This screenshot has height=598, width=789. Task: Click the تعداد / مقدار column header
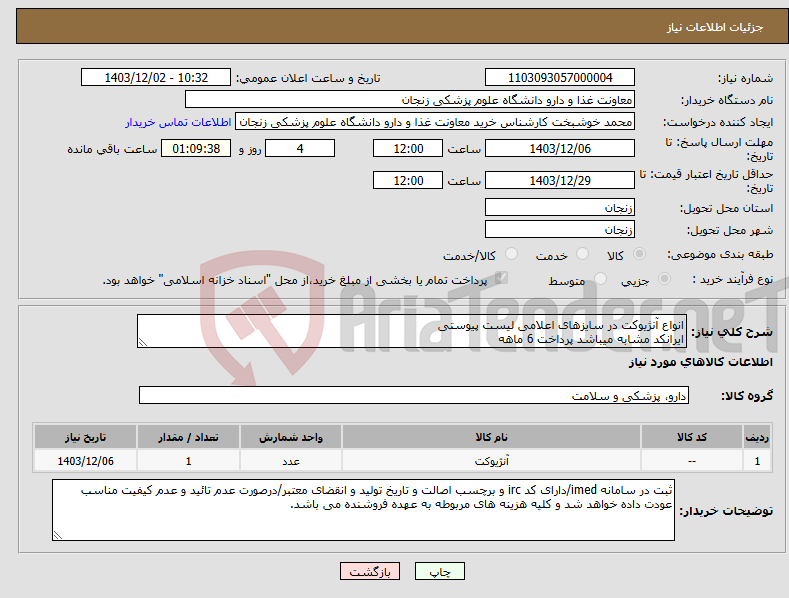(x=188, y=437)
